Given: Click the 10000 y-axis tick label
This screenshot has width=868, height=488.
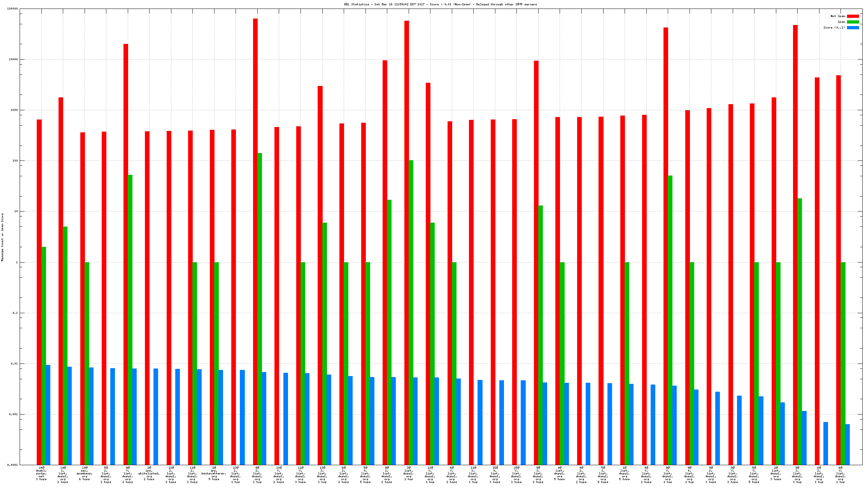Looking at the screenshot, I should (13, 59).
